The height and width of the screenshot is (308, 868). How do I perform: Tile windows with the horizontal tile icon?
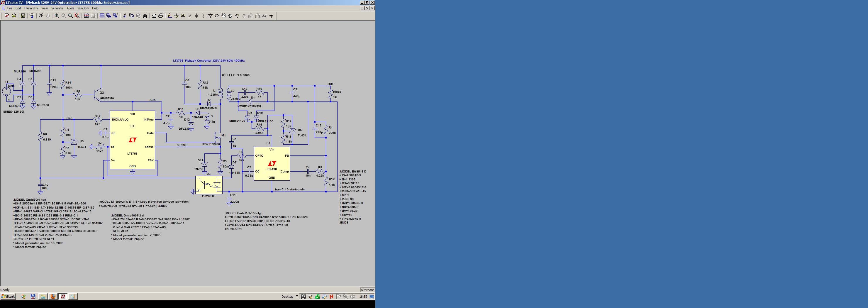(x=102, y=16)
